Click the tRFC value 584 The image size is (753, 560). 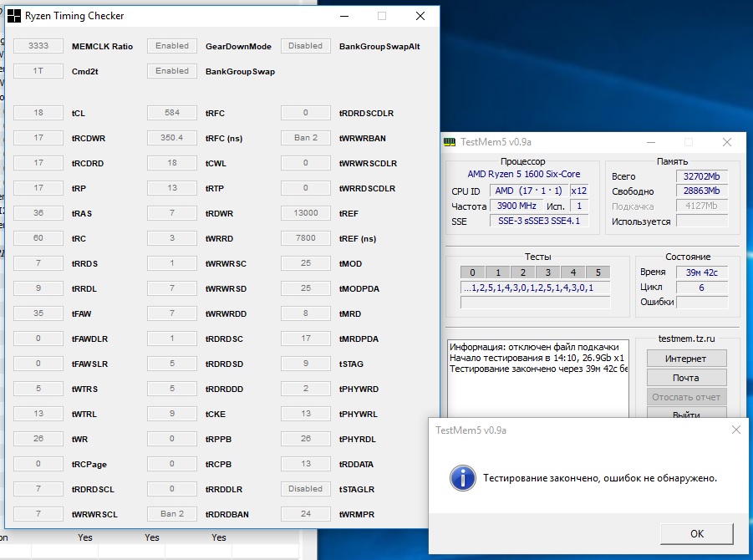(x=172, y=112)
